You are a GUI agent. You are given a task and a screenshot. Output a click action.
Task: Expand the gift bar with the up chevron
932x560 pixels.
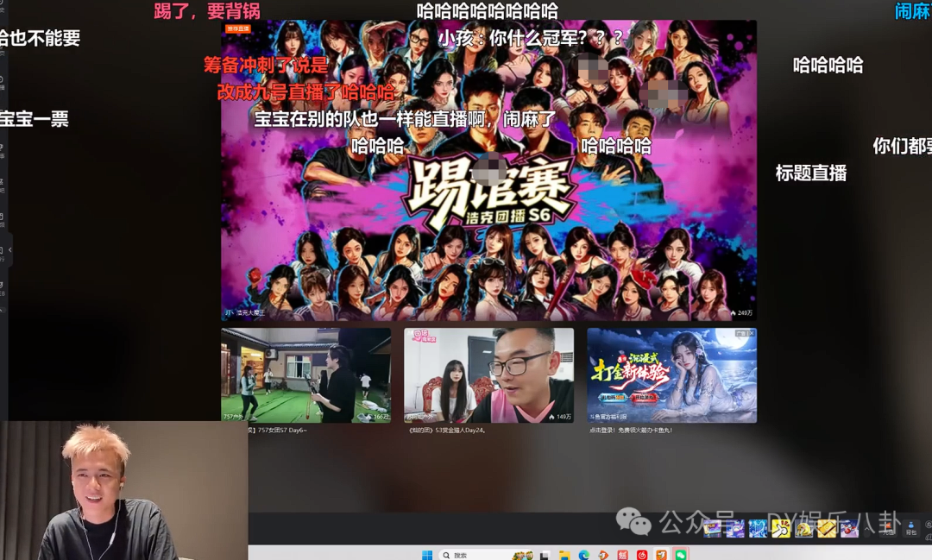pyautogui.click(x=866, y=529)
